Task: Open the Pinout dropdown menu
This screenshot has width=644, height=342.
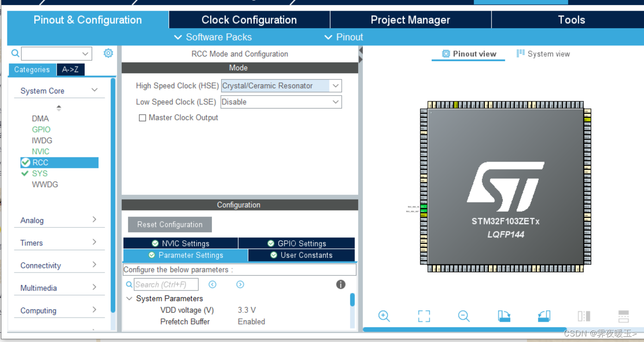Action: (344, 37)
